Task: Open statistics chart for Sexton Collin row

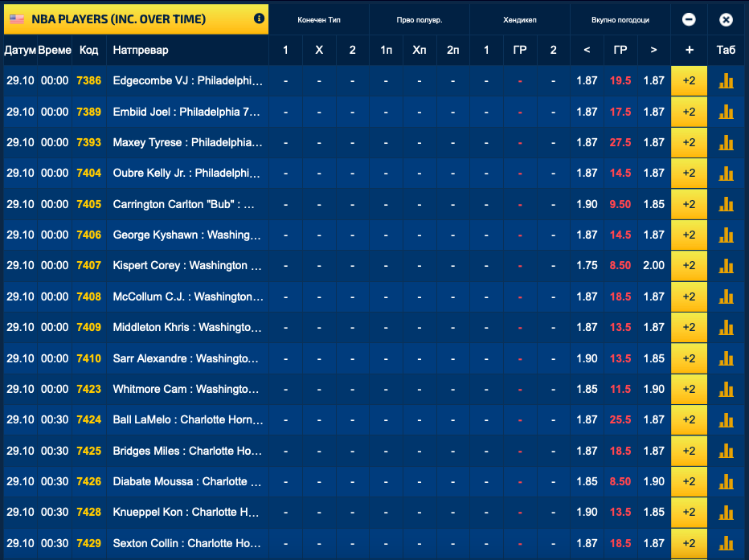Action: (726, 543)
